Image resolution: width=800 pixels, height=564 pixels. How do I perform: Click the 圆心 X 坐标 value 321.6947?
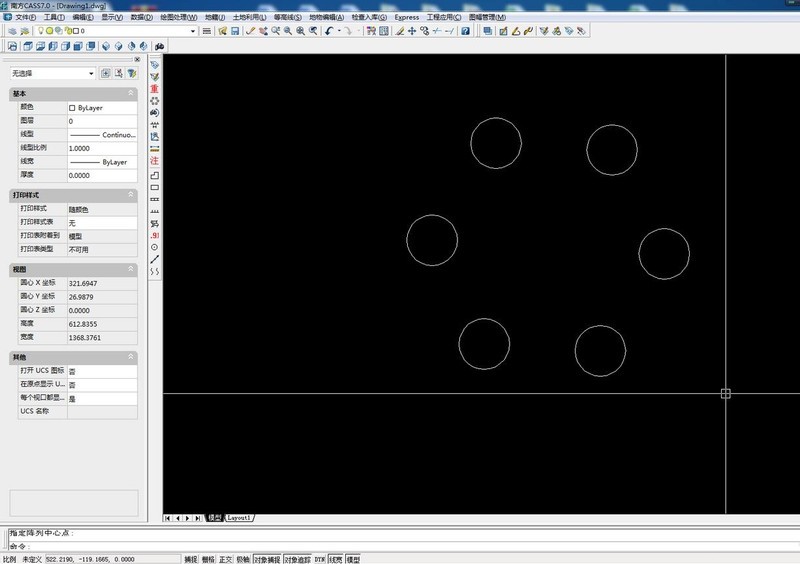click(102, 283)
